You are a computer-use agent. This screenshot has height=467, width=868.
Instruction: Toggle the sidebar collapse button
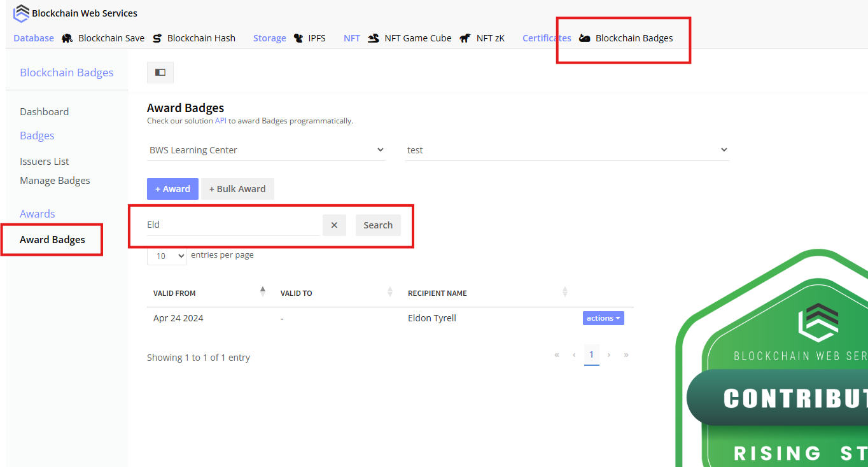click(160, 73)
